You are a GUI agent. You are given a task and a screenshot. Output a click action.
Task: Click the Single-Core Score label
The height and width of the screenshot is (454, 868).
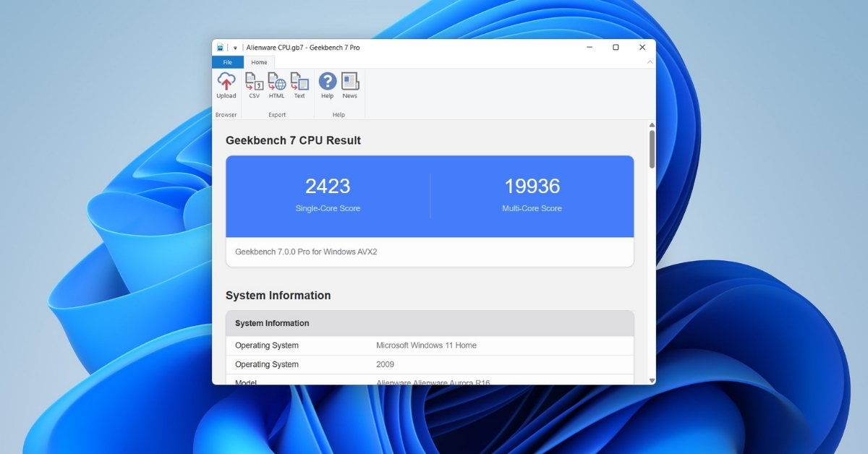(328, 208)
